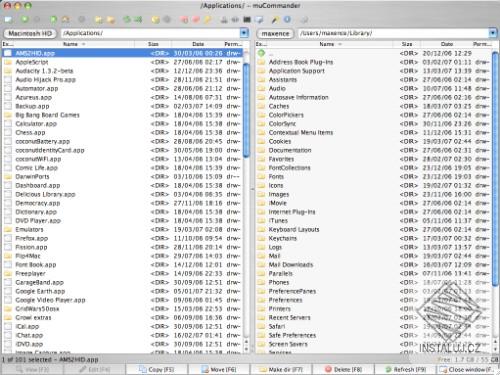Image resolution: width=500 pixels, height=375 pixels.
Task: Click the home folder toolbar icon
Action: click(66, 20)
